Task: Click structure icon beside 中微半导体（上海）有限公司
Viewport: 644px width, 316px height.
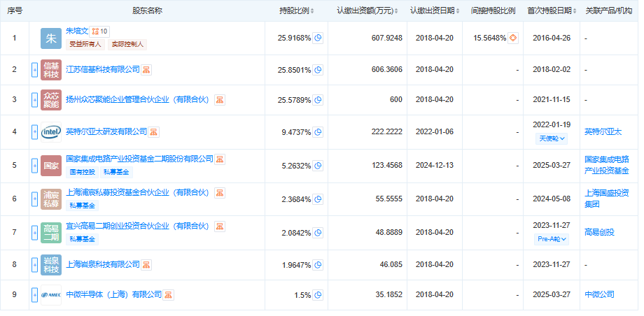Action: [x=169, y=294]
